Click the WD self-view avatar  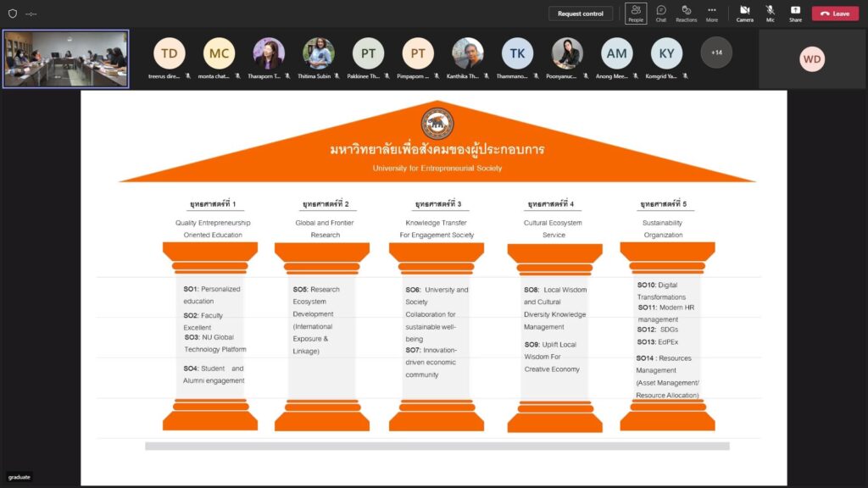coord(812,59)
